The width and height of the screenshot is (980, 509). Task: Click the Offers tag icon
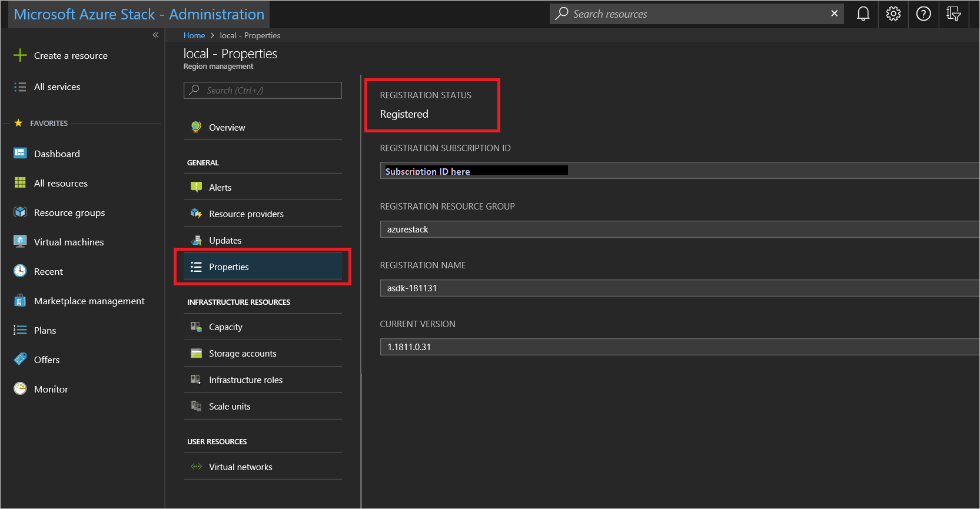(20, 359)
